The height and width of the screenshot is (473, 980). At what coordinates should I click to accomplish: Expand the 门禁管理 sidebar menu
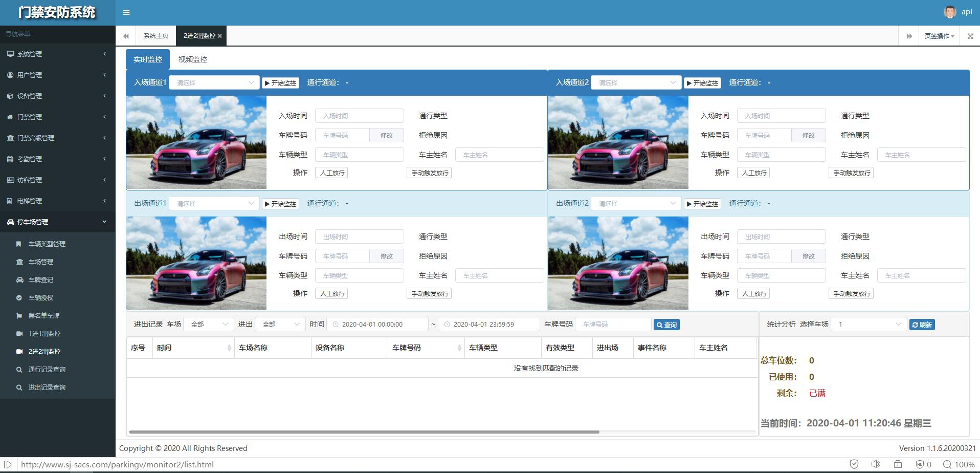57,117
